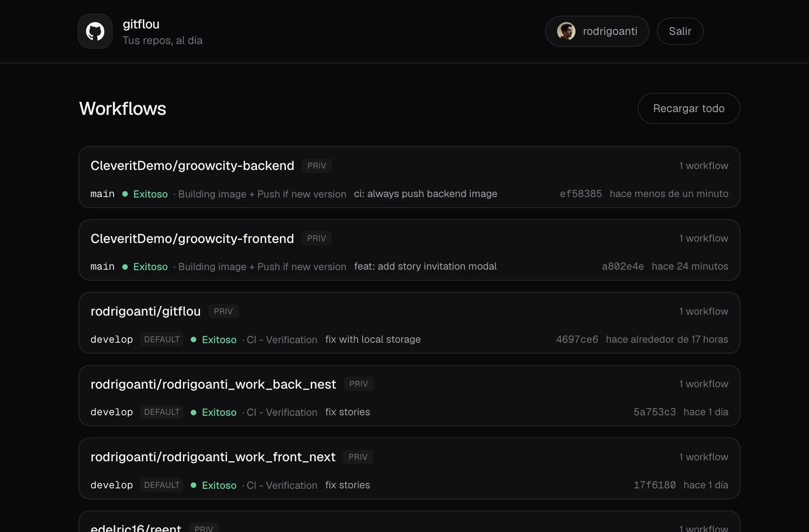Screen dimensions: 809x532
Task: Click commit hash 17f6180
Action: [655, 485]
